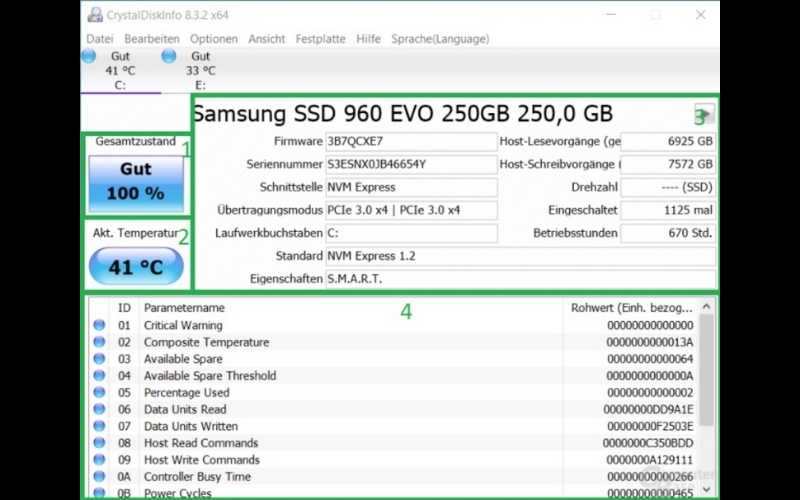This screenshot has height=500, width=800.
Task: Click status dot for Data Units Written
Action: point(99,426)
